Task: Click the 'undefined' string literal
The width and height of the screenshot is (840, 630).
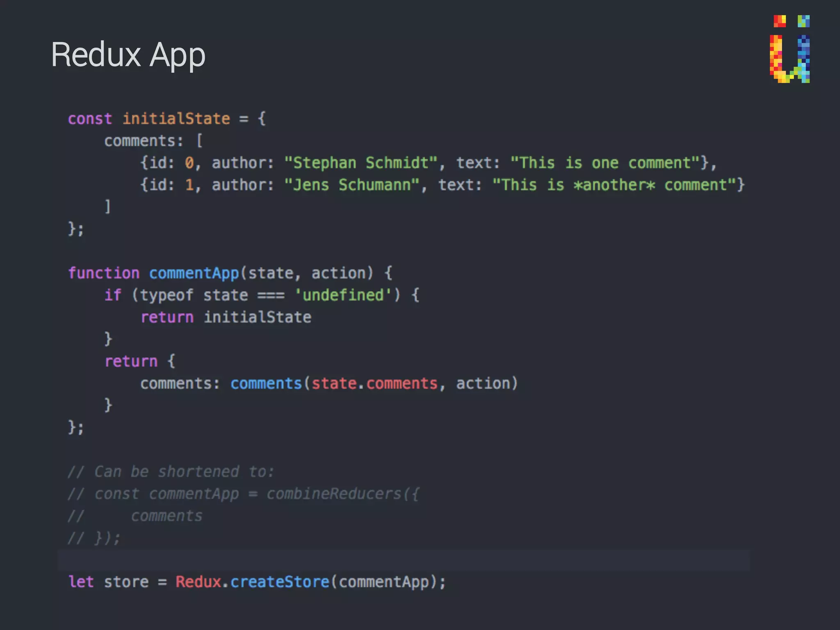Action: pos(343,295)
